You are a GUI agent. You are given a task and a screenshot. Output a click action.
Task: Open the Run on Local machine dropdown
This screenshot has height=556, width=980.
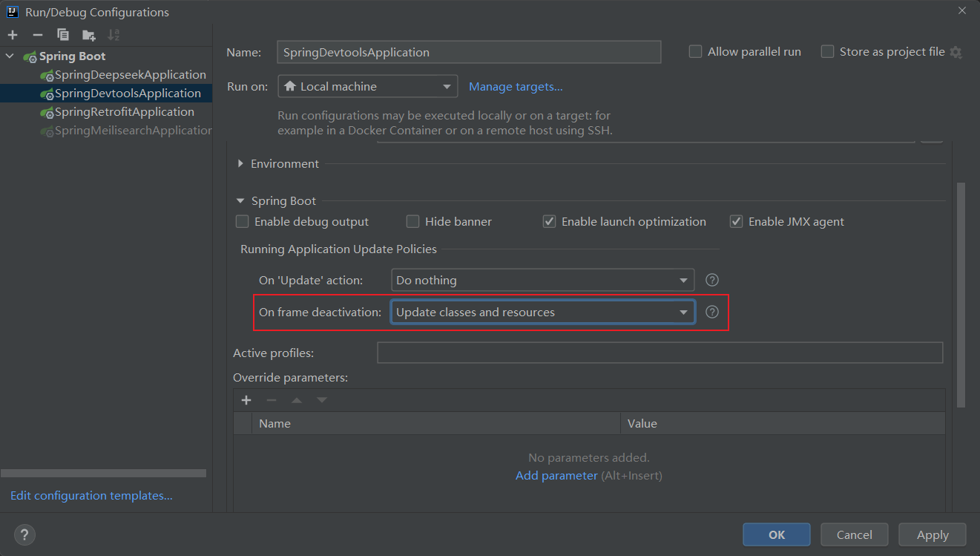tap(368, 87)
